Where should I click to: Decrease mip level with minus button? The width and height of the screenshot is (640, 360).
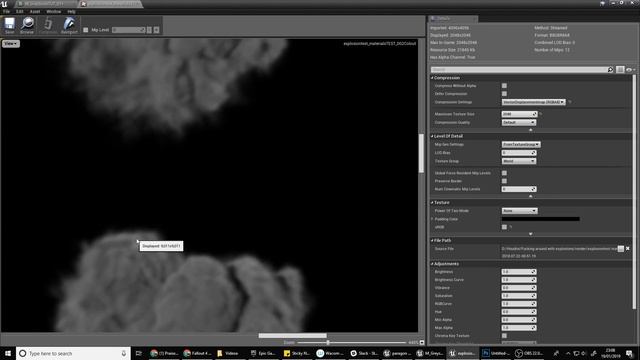(x=149, y=30)
